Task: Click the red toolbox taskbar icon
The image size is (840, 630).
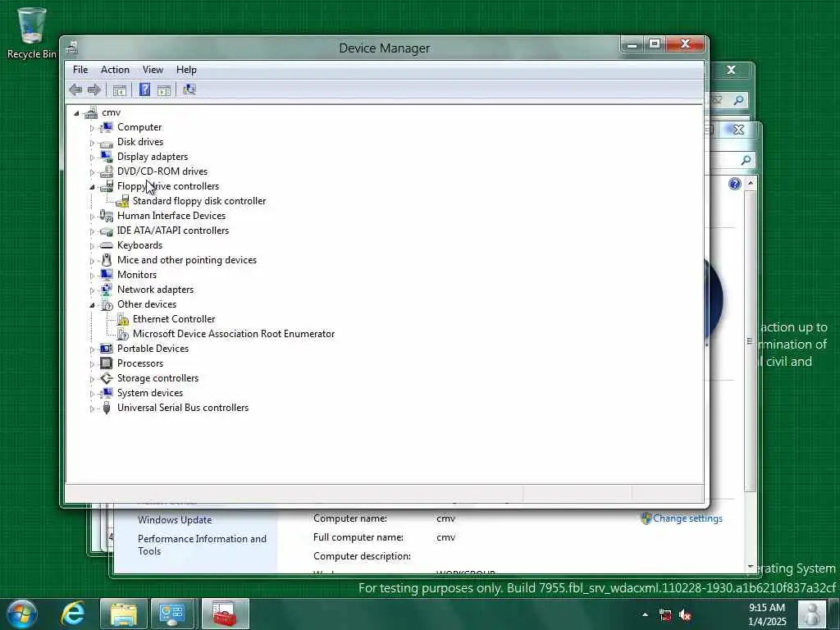Action: point(225,614)
